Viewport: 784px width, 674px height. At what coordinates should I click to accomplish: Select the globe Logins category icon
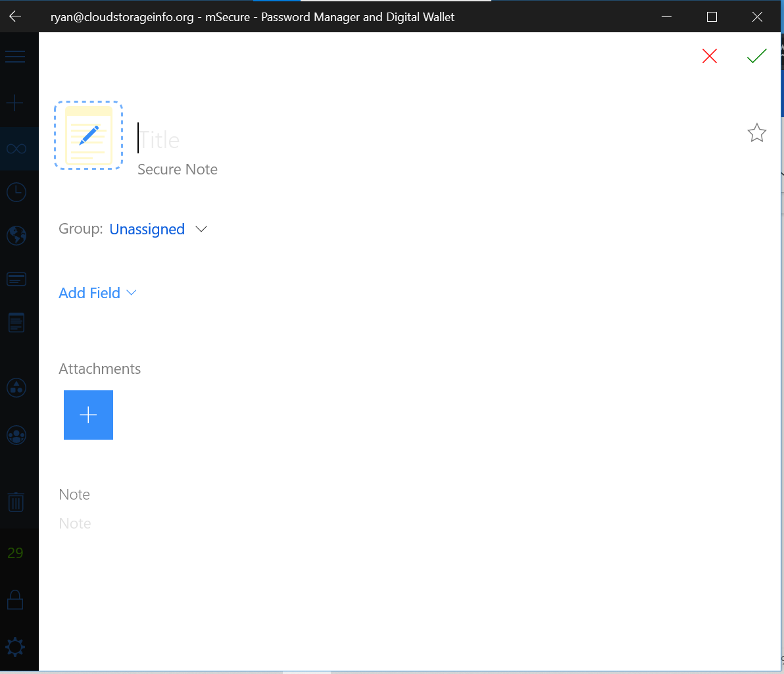[15, 236]
